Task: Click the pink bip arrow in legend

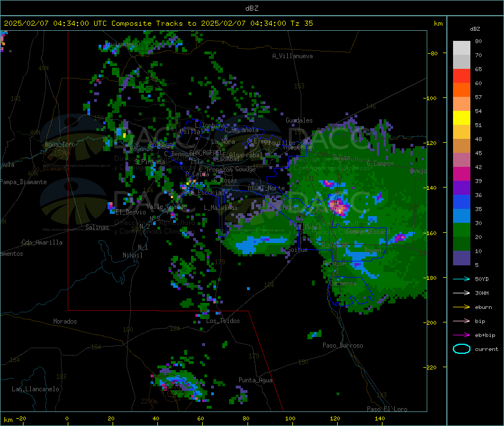Action: pyautogui.click(x=461, y=321)
